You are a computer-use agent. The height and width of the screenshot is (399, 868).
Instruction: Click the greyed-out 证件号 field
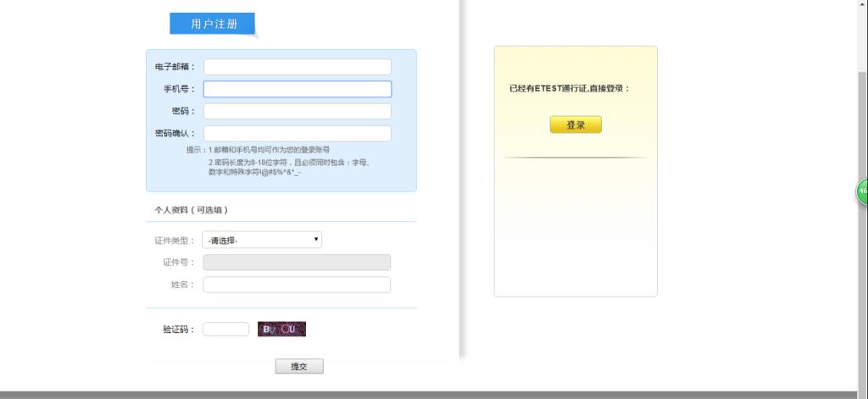297,263
